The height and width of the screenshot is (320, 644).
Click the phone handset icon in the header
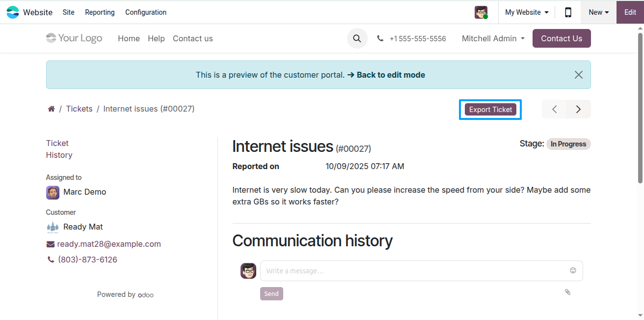380,38
